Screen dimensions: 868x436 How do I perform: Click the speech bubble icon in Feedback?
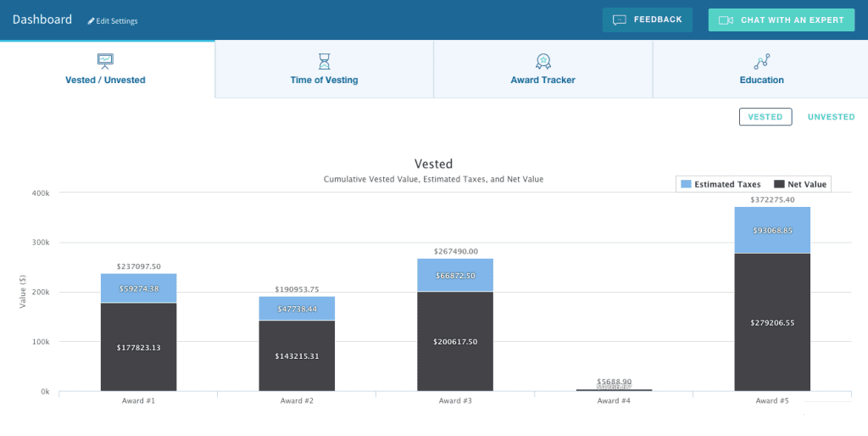click(x=620, y=20)
